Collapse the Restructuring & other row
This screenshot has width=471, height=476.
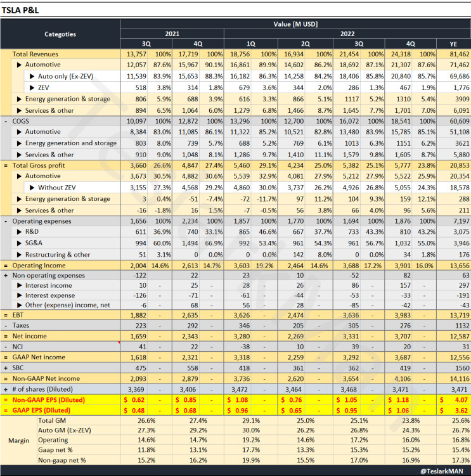(x=20, y=254)
